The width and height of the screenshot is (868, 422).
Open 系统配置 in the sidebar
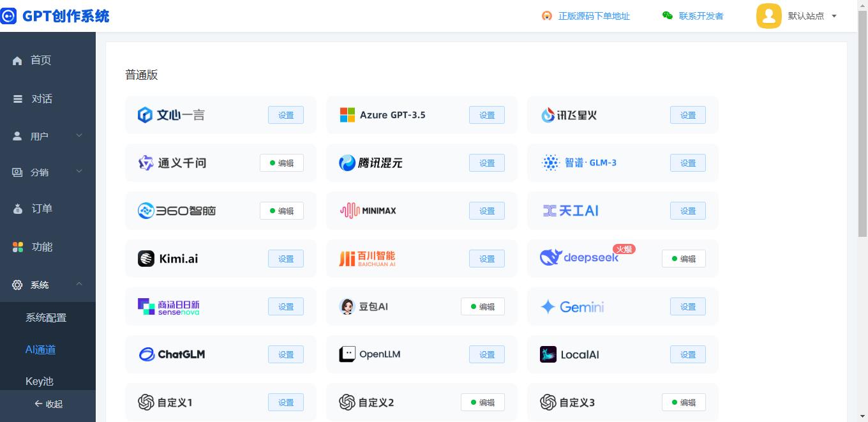tap(46, 317)
